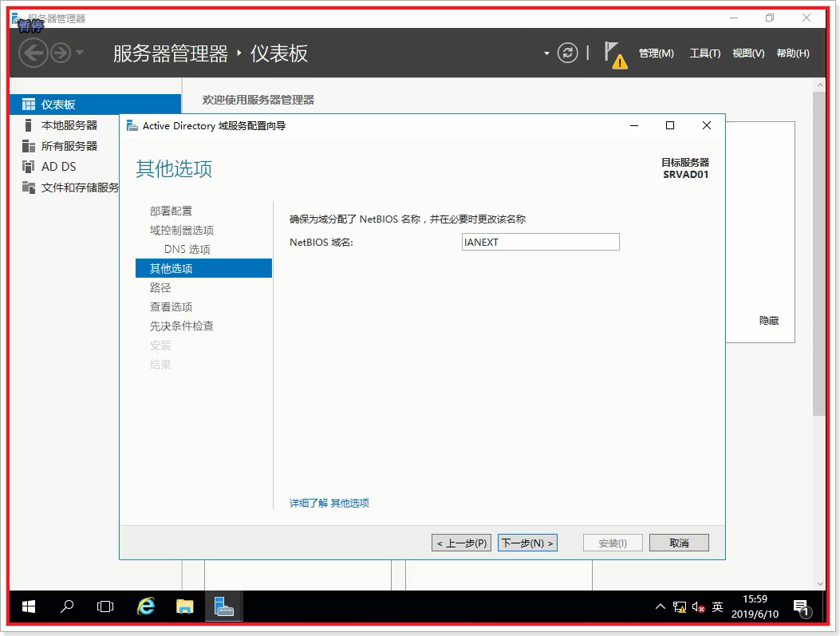Restore down the Server Manager window
The image size is (840, 636).
coord(770,18)
